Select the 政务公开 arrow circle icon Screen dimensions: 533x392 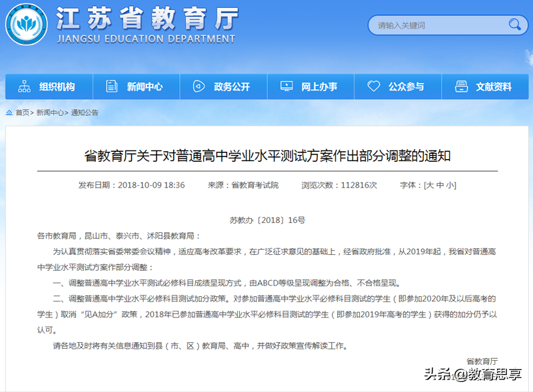pyautogui.click(x=198, y=86)
